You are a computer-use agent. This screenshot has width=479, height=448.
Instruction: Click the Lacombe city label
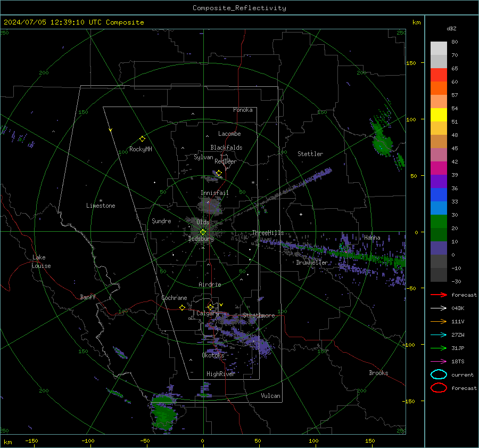coord(229,134)
